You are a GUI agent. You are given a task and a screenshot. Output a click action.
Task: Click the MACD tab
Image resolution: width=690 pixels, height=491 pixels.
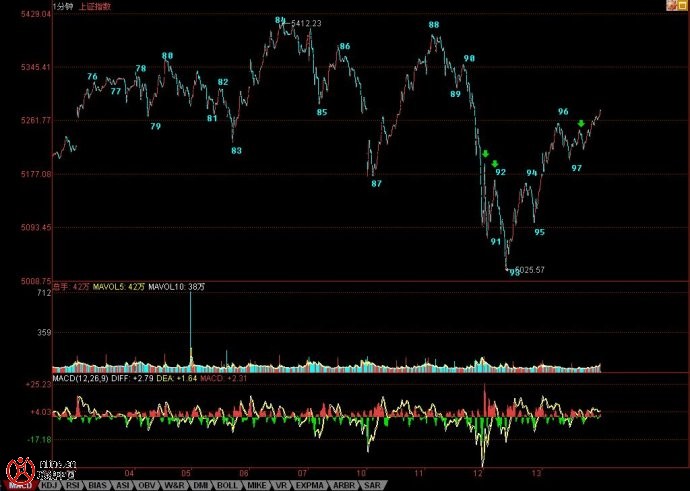click(x=20, y=485)
